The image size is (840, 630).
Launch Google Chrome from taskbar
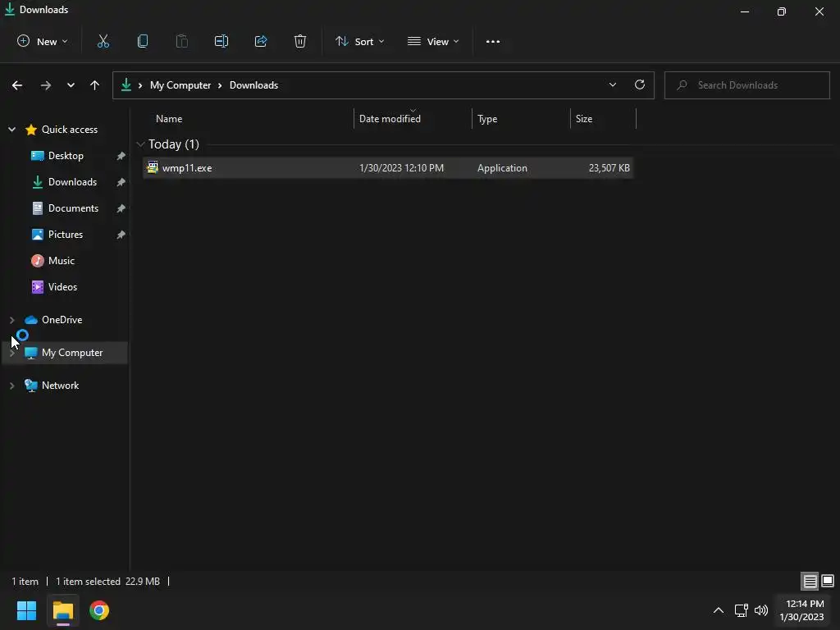pyautogui.click(x=99, y=610)
